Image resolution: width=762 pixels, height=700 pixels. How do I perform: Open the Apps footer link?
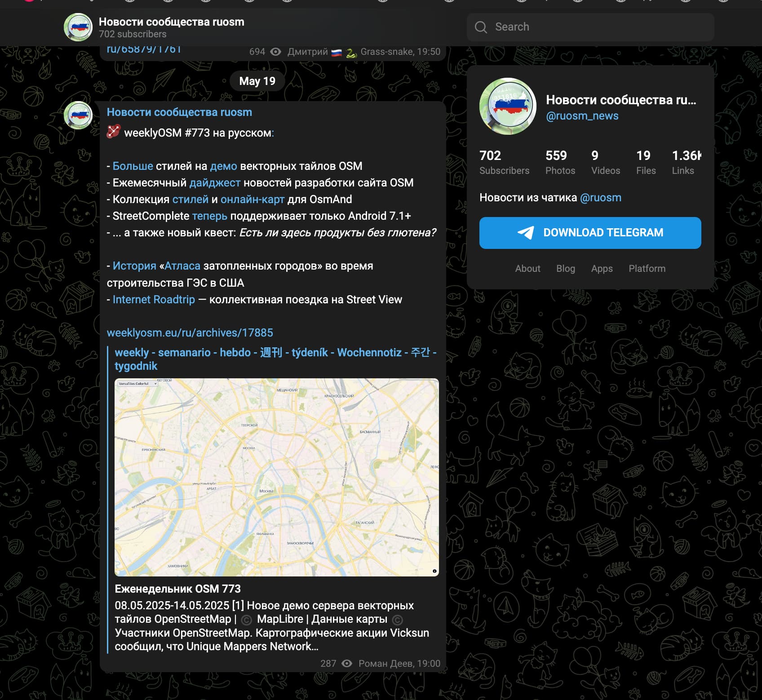(x=602, y=268)
